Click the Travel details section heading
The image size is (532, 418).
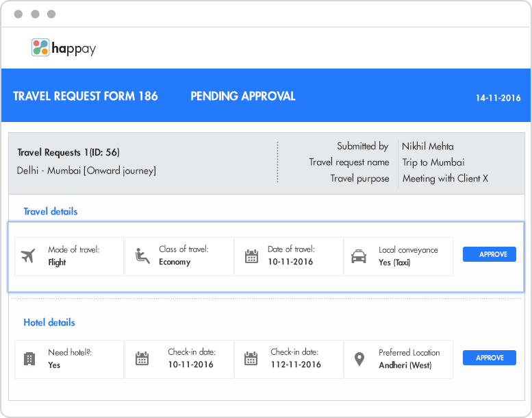(51, 212)
